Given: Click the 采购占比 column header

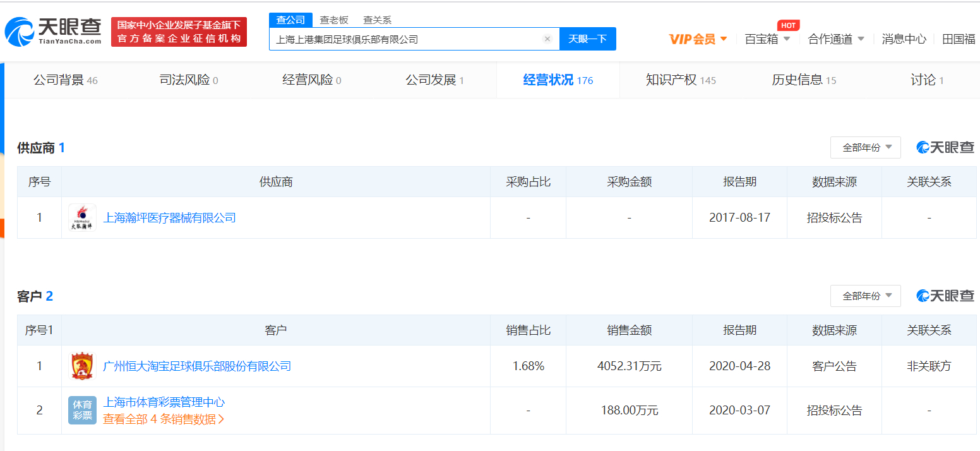Looking at the screenshot, I should tap(529, 182).
